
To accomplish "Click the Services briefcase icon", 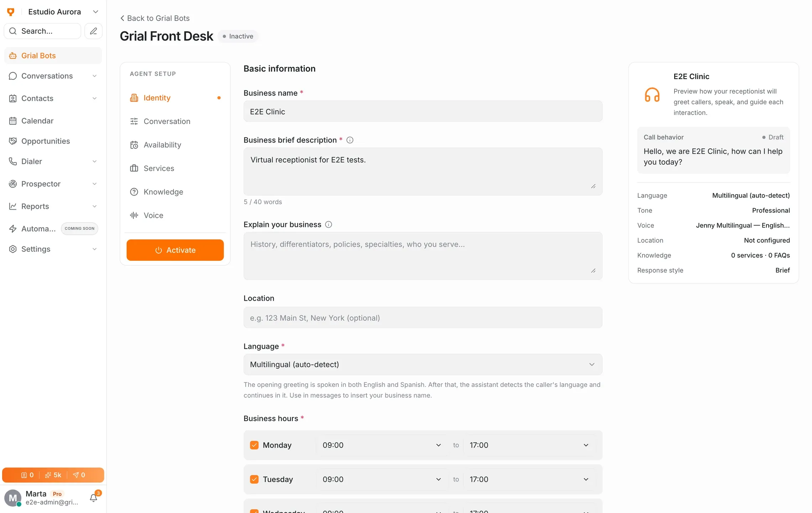I will point(134,168).
